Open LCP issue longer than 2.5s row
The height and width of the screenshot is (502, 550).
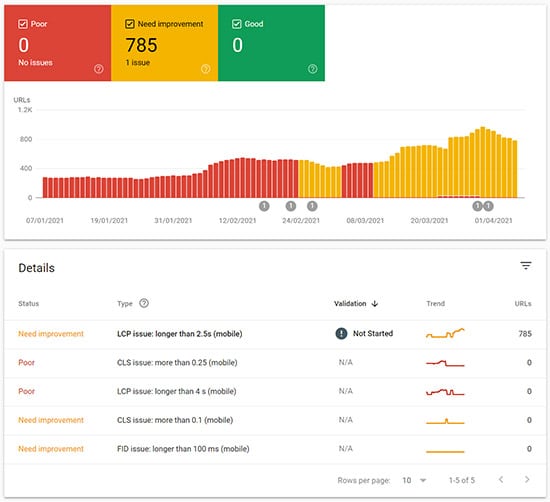(x=275, y=334)
